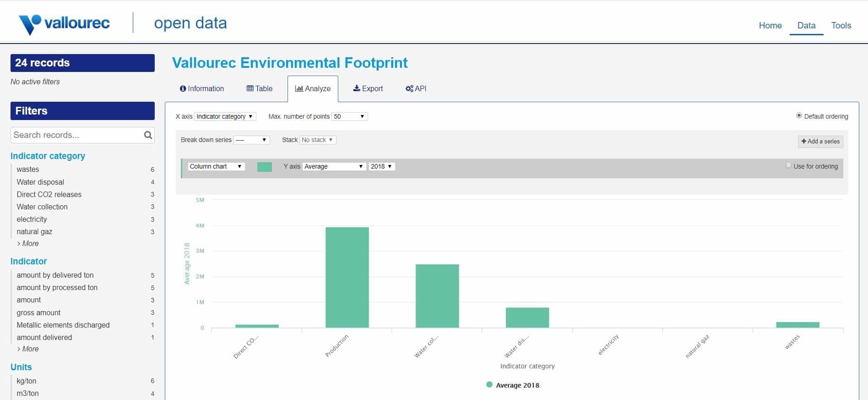Open the Y axis Average dropdown
This screenshot has height=400, width=868.
[x=334, y=166]
